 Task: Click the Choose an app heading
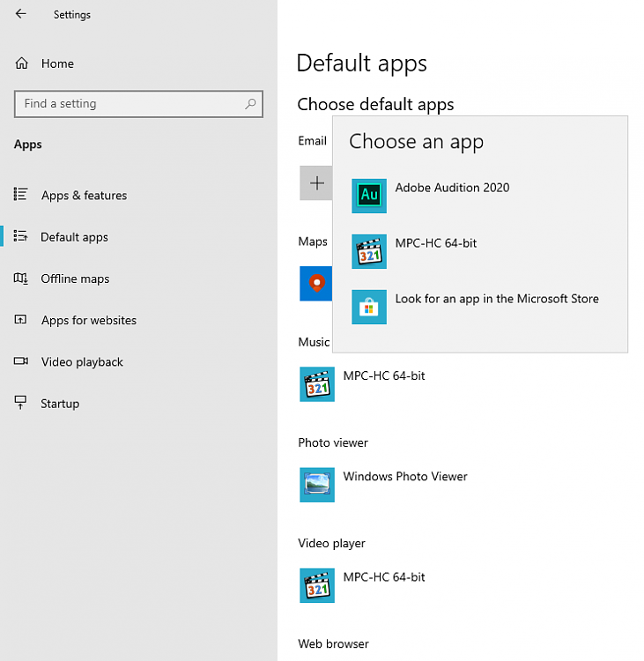click(417, 142)
